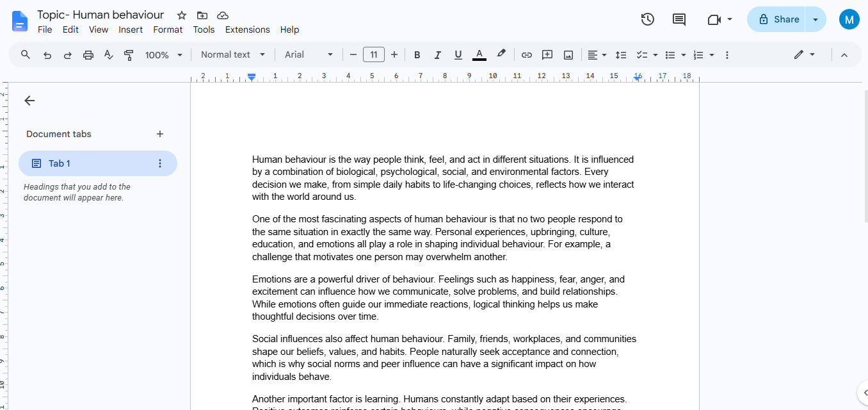868x410 pixels.
Task: Open version history clock icon
Action: click(x=648, y=19)
